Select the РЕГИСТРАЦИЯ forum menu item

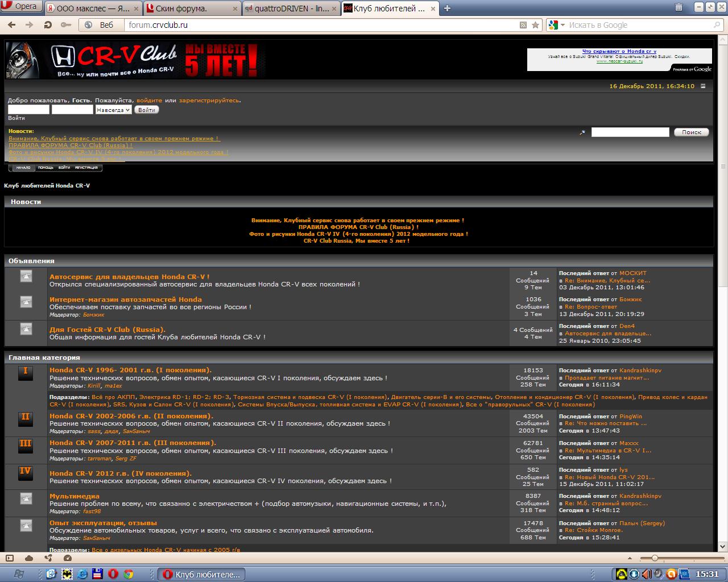86,168
